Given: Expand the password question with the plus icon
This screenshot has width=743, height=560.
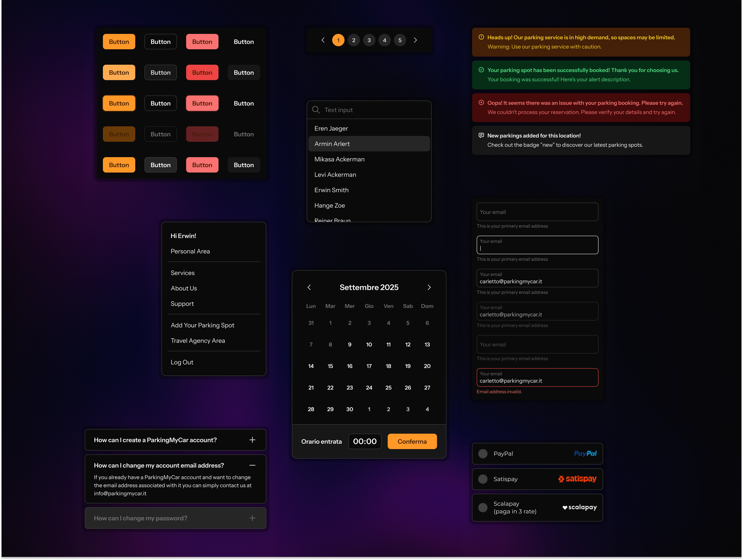Looking at the screenshot, I should (252, 518).
